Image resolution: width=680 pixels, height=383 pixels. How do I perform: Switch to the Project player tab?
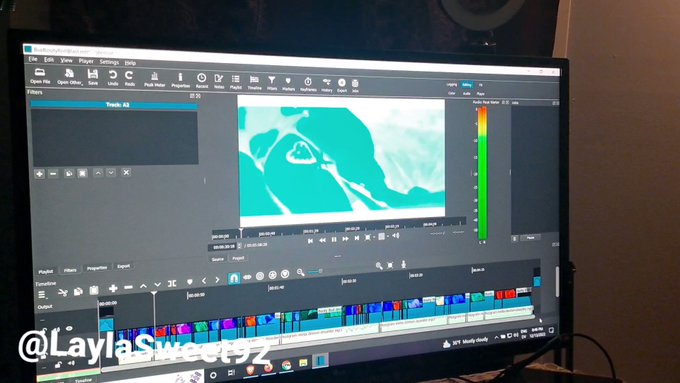click(x=238, y=258)
